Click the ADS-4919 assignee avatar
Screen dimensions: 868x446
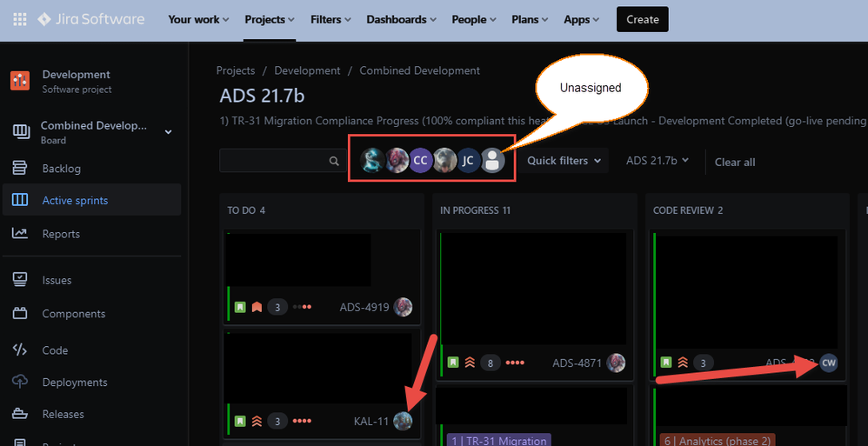tap(403, 307)
